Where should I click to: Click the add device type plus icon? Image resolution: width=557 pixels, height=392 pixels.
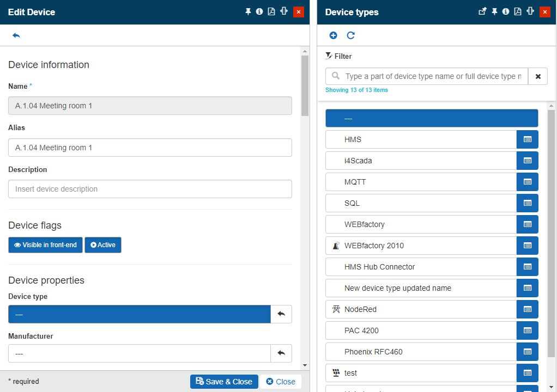point(334,35)
